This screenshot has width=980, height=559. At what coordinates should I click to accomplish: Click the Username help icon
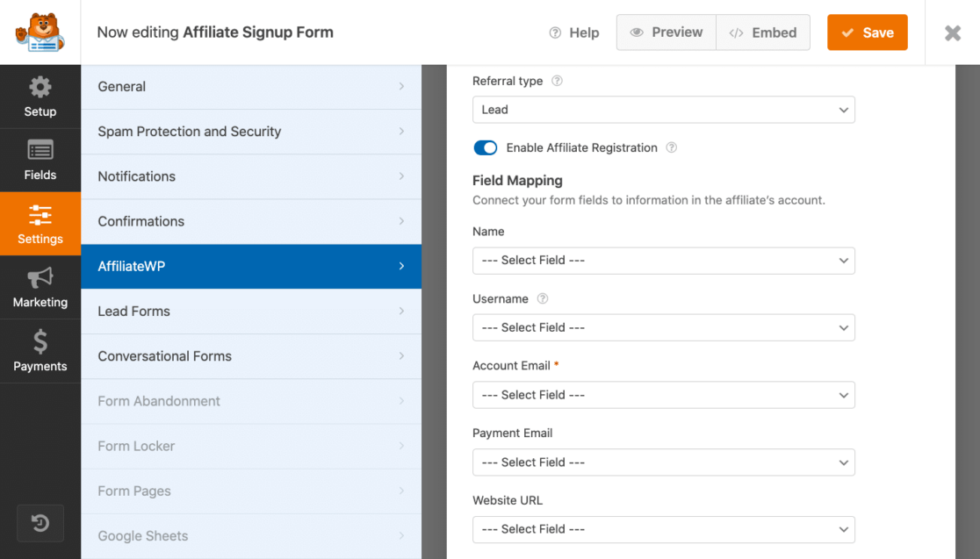[543, 298]
